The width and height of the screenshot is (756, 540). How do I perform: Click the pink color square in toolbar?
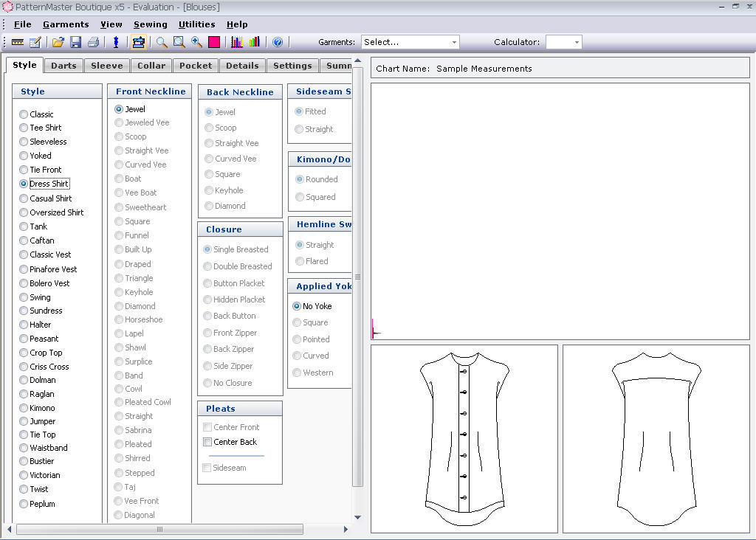pyautogui.click(x=214, y=42)
